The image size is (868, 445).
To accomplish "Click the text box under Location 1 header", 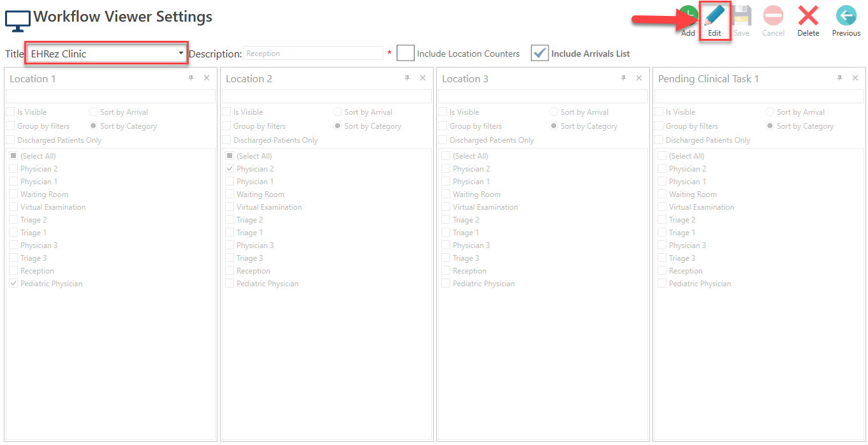I will click(x=110, y=96).
